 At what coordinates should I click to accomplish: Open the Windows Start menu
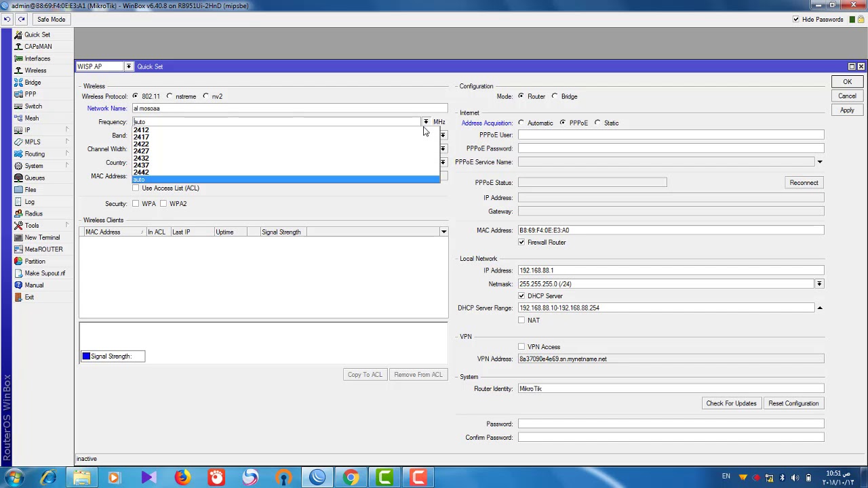(14, 478)
